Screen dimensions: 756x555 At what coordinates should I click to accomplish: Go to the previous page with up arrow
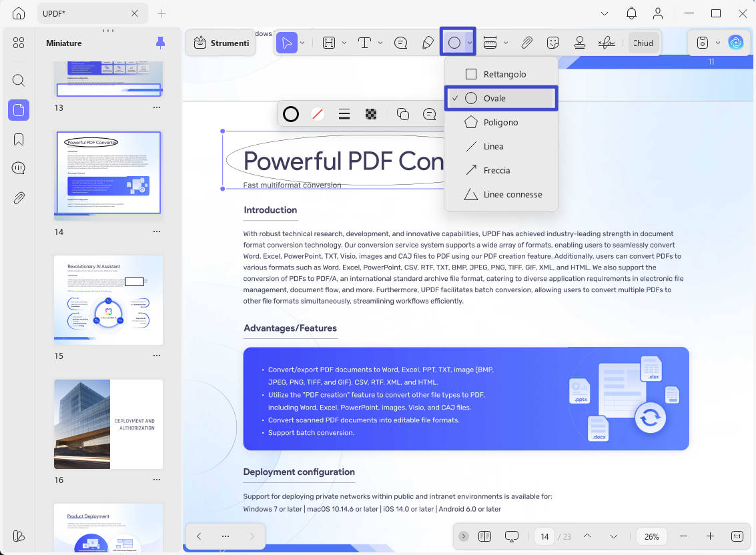pos(587,536)
